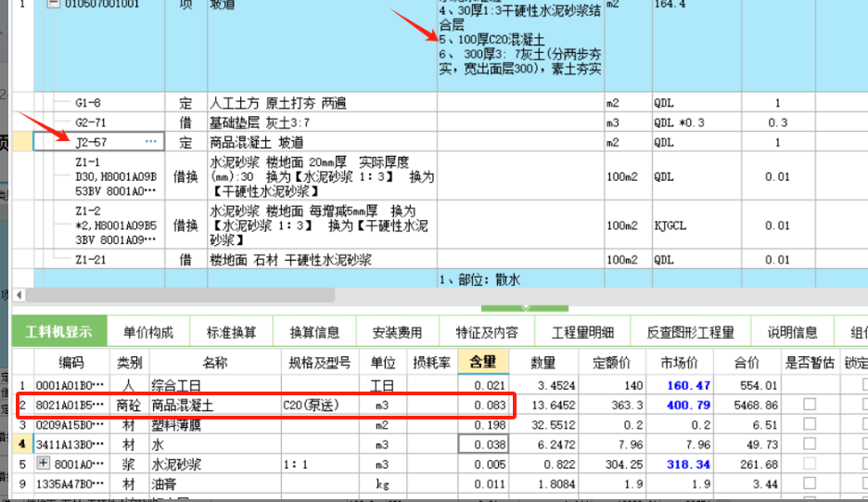Screen dimensions: 868x502
Task: Click the highlighted 含量 column header
Action: [x=483, y=363]
